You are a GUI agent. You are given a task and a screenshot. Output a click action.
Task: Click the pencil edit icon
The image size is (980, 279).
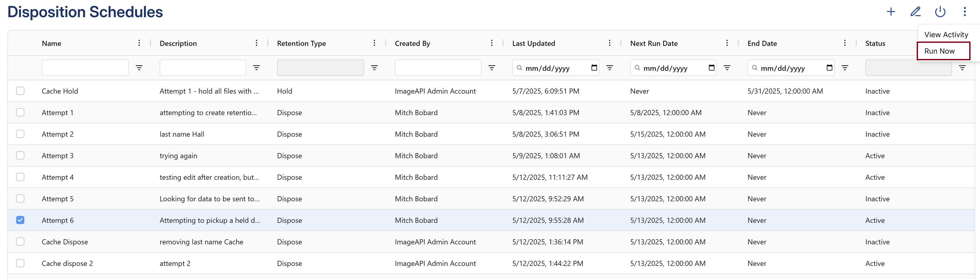pos(915,12)
